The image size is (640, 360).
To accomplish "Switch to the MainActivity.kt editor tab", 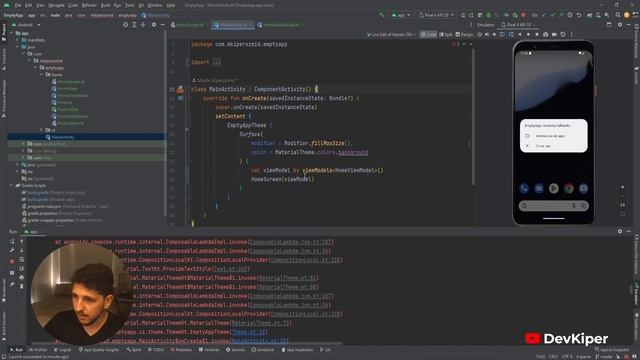I will (x=233, y=25).
